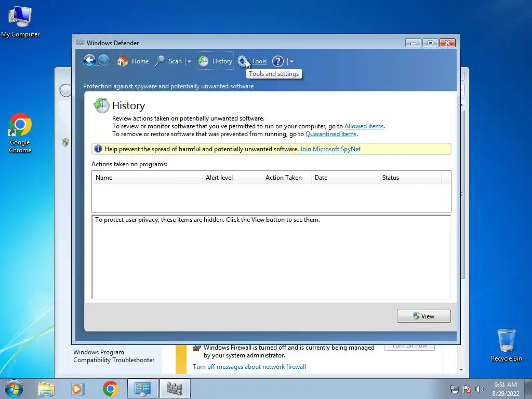The image size is (532, 399).
Task: Minimize the Windows Defender window
Action: click(x=413, y=43)
